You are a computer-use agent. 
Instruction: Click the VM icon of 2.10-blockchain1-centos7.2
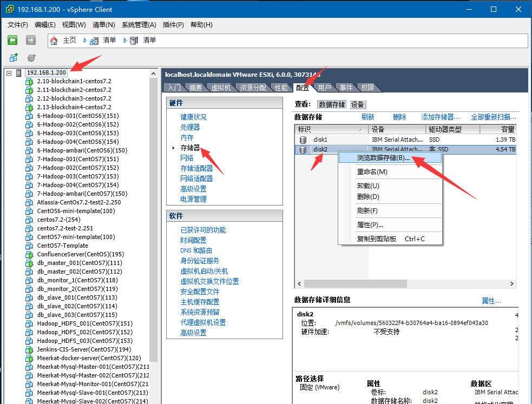coord(30,81)
